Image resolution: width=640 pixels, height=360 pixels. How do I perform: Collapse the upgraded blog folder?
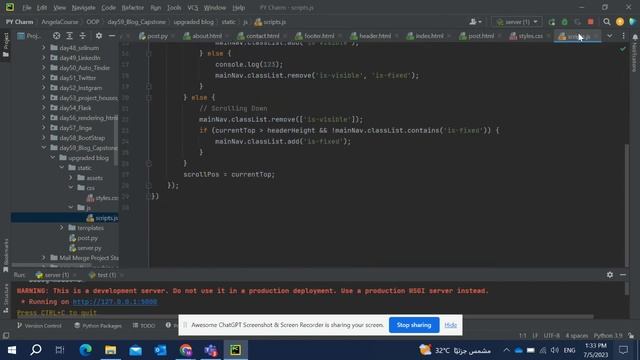(53, 158)
